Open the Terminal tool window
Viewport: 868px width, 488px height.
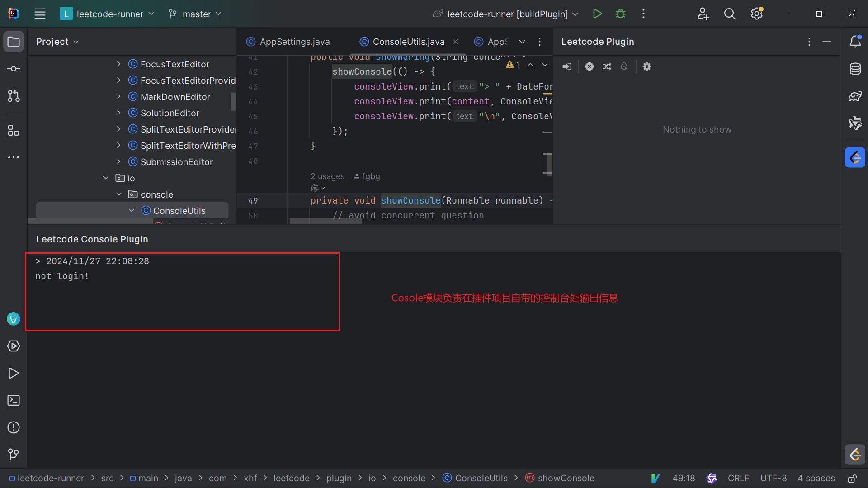[14, 400]
